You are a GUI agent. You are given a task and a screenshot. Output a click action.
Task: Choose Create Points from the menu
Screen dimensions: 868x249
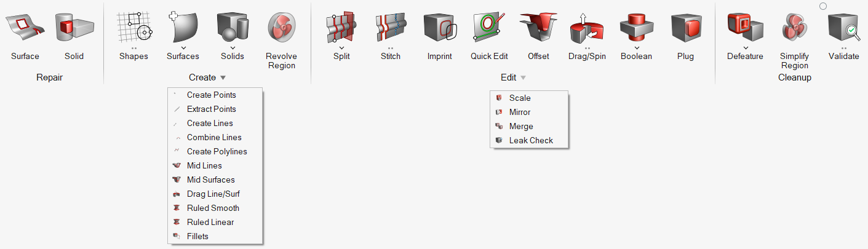coord(211,95)
